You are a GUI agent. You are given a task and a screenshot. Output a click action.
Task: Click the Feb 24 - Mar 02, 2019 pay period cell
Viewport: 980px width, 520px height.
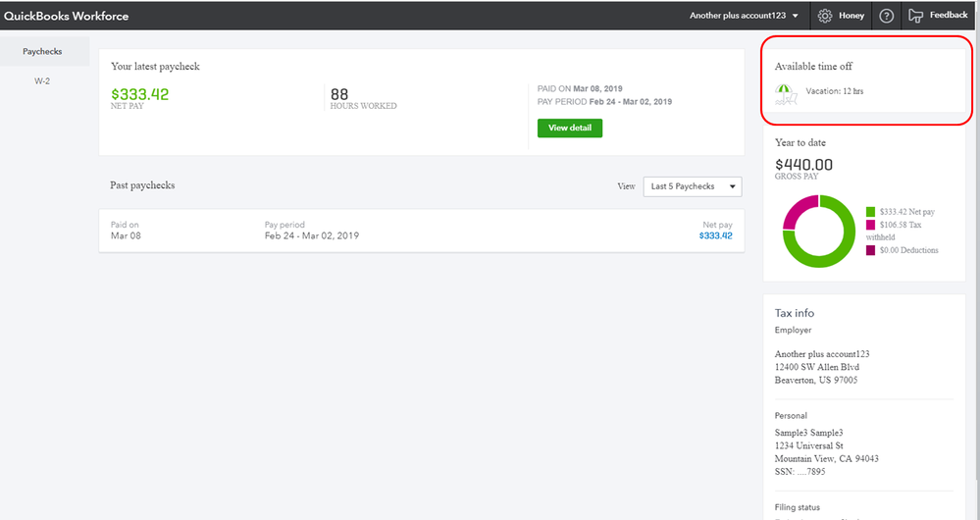[x=312, y=235]
